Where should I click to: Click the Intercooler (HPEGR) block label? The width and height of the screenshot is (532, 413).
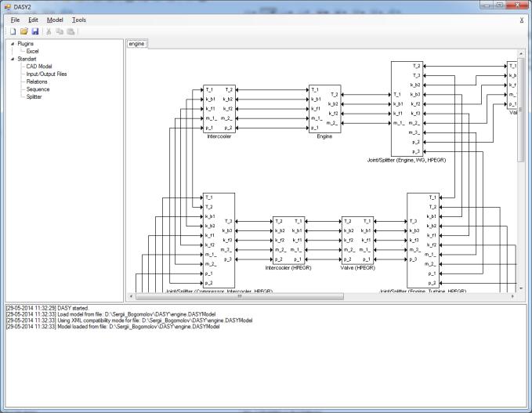(288, 268)
